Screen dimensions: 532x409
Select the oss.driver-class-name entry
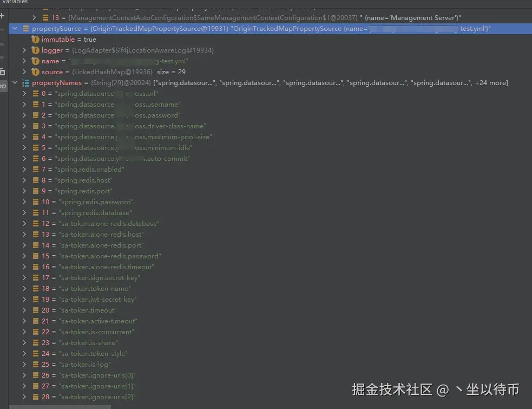click(x=124, y=126)
